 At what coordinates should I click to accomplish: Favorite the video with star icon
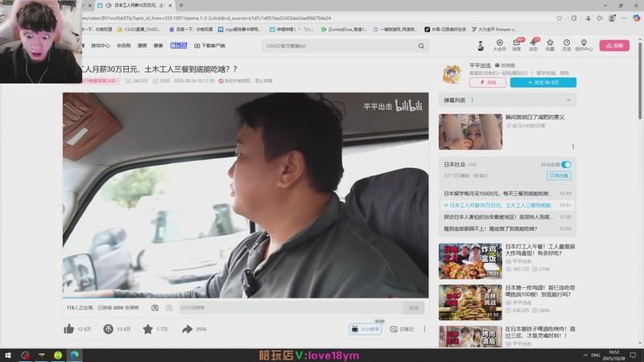(148, 329)
